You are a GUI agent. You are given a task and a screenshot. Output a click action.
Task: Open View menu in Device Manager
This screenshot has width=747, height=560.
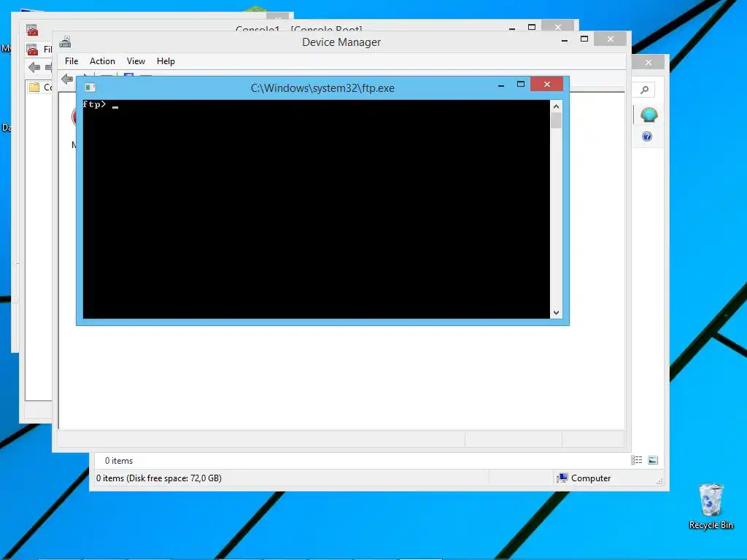(136, 61)
